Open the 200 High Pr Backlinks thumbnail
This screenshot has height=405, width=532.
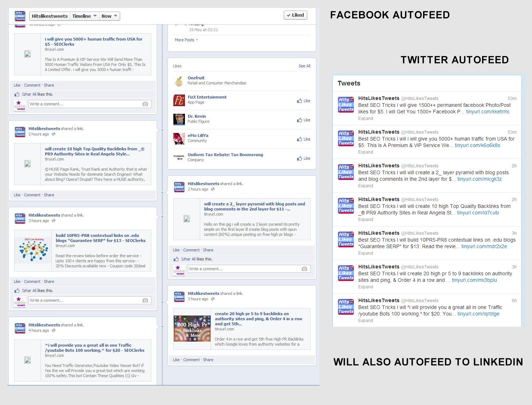[192, 328]
